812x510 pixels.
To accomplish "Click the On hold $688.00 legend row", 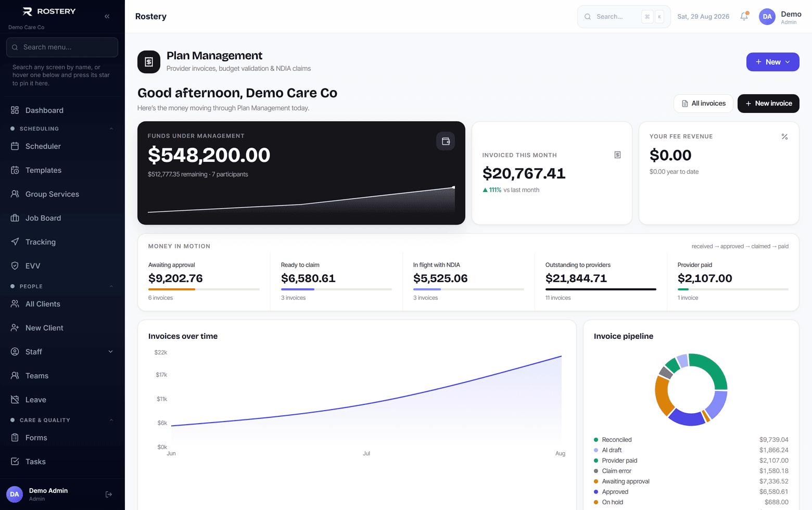I will click(691, 502).
